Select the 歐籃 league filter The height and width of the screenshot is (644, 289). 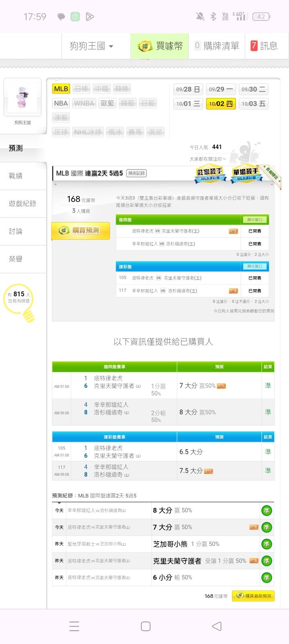coord(107,103)
